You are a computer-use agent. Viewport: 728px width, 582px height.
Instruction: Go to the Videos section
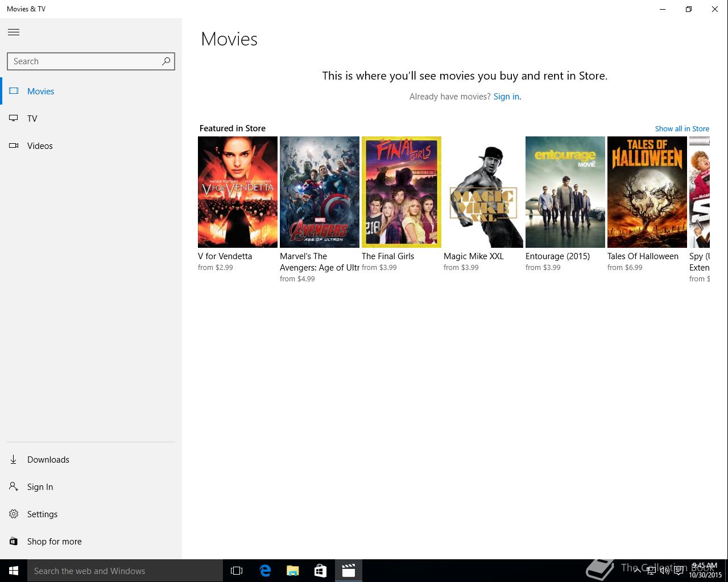tap(91, 145)
